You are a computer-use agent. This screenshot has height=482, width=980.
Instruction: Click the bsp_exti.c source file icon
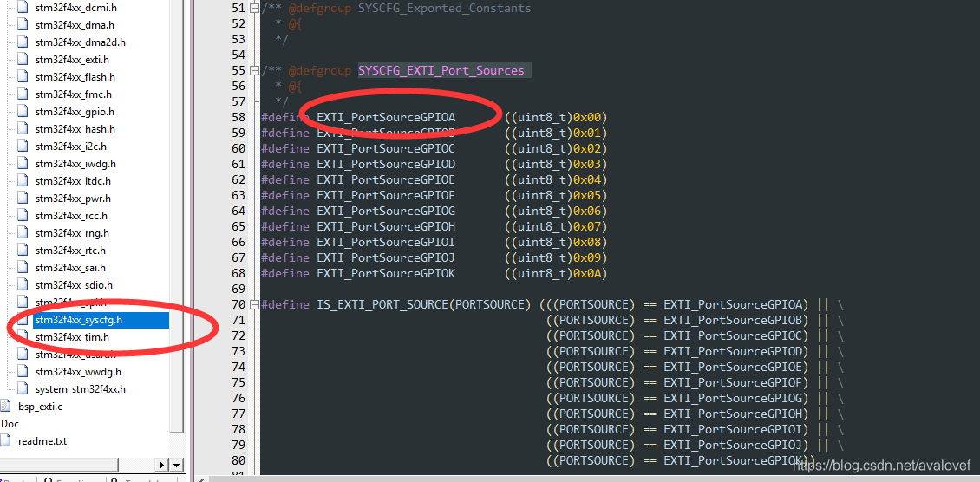6,407
